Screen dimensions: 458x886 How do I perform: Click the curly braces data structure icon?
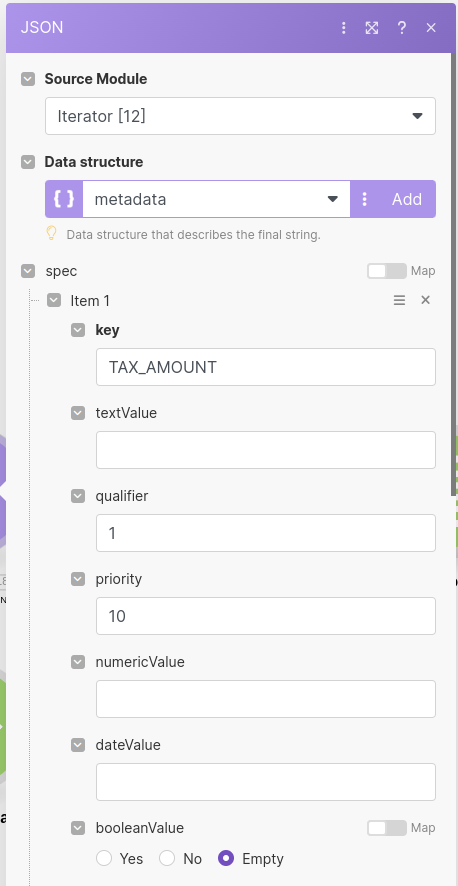[64, 199]
